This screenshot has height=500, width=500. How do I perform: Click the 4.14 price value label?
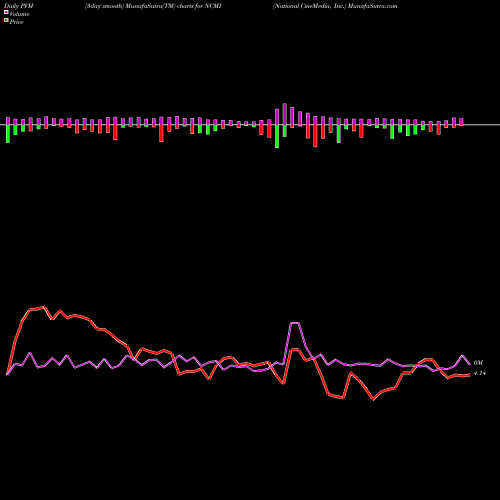point(480,373)
